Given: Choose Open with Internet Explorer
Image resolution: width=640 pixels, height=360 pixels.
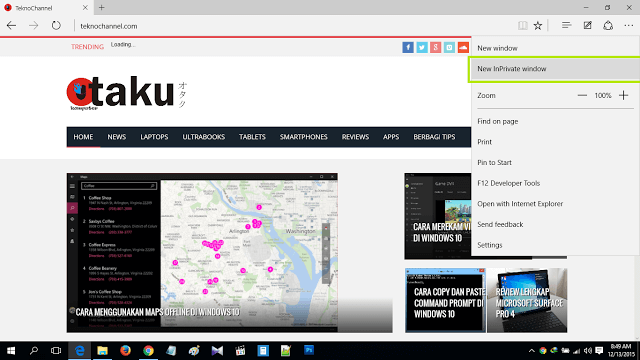Looking at the screenshot, I should [x=520, y=204].
